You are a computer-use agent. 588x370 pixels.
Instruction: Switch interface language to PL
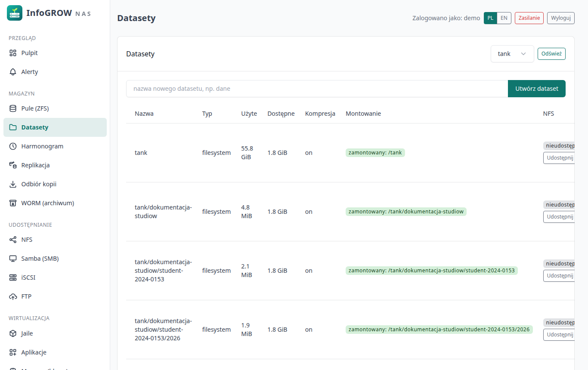pos(490,18)
